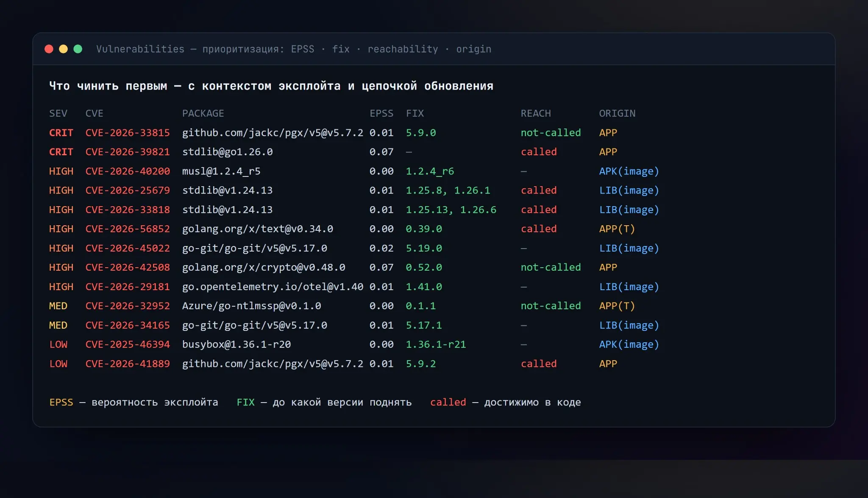The image size is (868, 498).
Task: Select CVE-2026-56852 row identifier
Action: tap(128, 229)
